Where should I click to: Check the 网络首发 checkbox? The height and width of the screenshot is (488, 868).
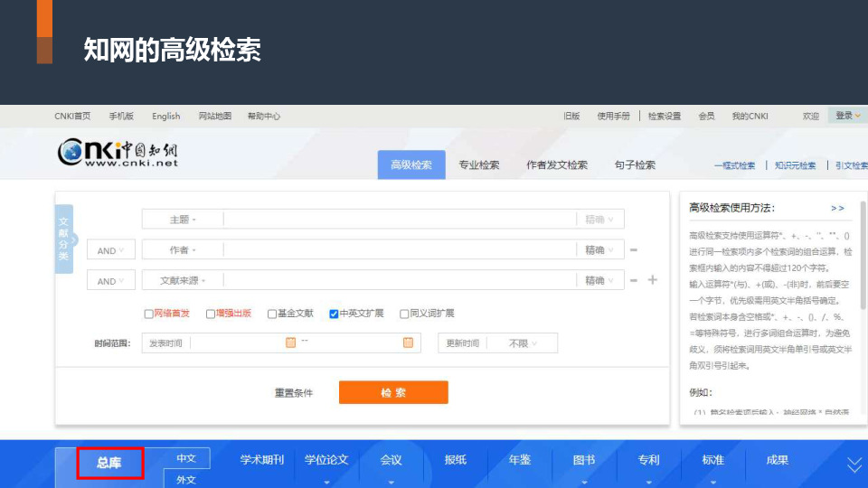pyautogui.click(x=148, y=314)
